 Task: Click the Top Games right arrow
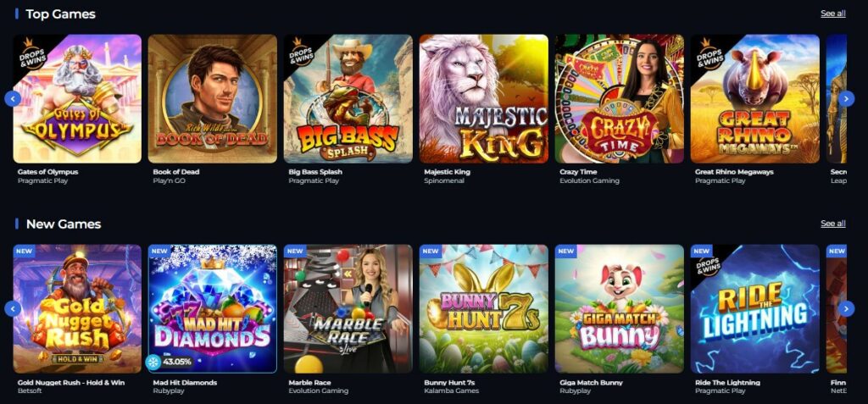tap(846, 98)
